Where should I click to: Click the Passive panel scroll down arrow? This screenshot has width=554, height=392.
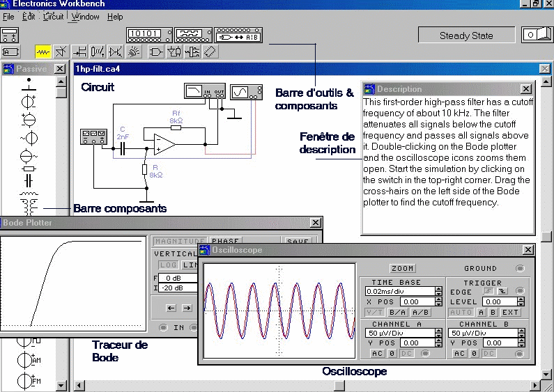(61, 386)
